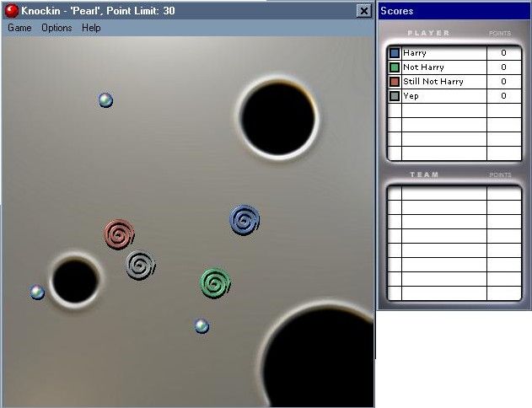Close the Knockin game window
The height and width of the screenshot is (408, 532).
coord(363,11)
